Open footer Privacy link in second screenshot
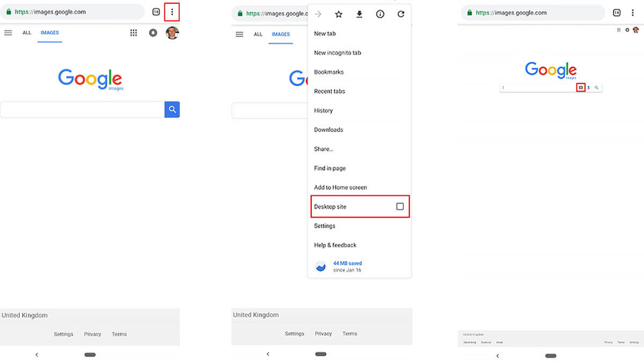The width and height of the screenshot is (644, 362). 324,334
